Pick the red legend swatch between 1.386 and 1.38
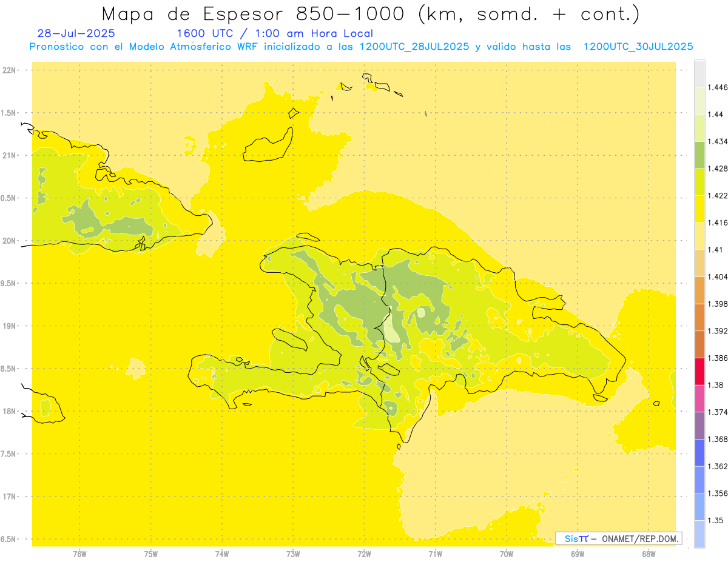The width and height of the screenshot is (728, 562). pyautogui.click(x=699, y=371)
